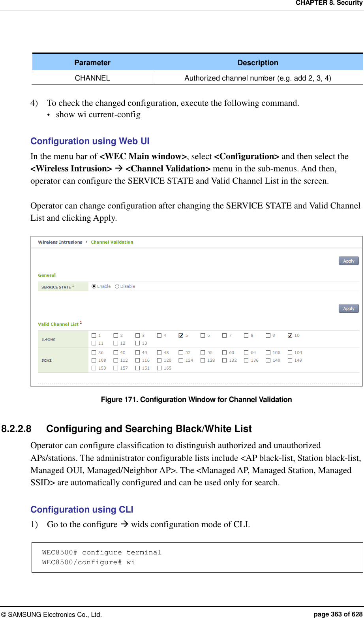Image resolution: width=364 pixels, height=618 pixels.
Task: Uncheck channel 5 in the 2.4GHZ row
Action: click(181, 335)
